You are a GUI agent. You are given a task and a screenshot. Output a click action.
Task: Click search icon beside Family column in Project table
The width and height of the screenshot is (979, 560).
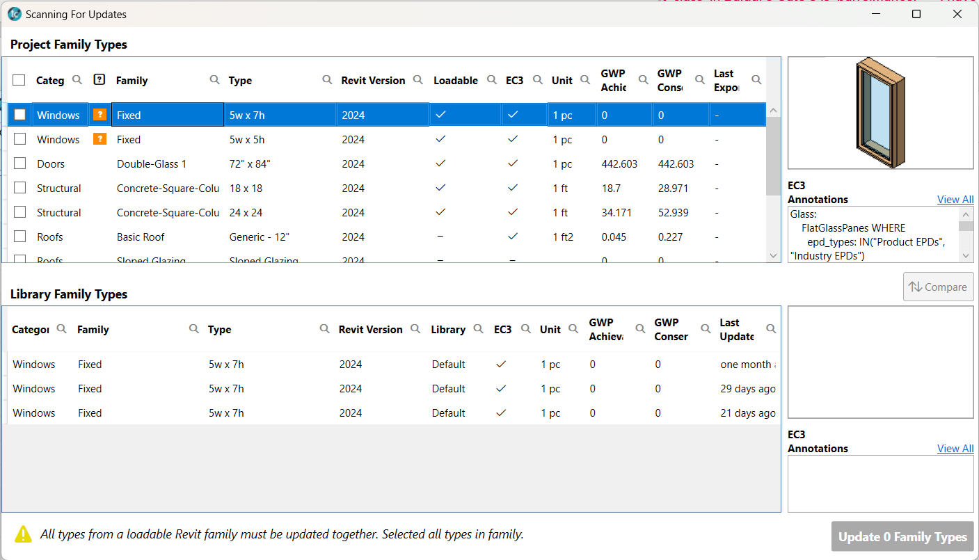[x=215, y=80]
